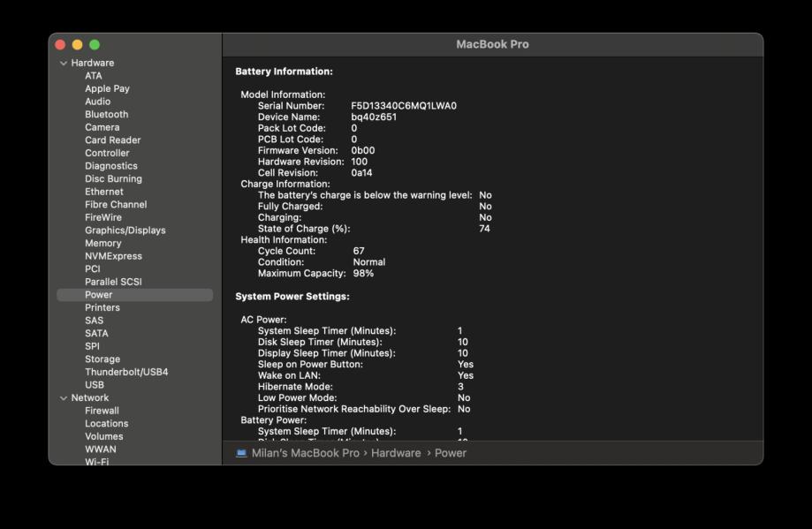Click the Wake on LAN label
This screenshot has width=812, height=529.
pos(289,376)
